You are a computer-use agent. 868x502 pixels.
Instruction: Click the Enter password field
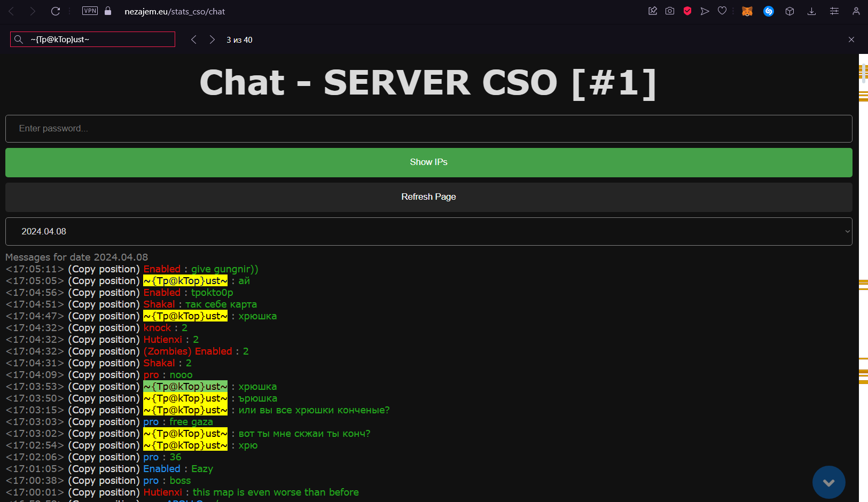click(428, 129)
